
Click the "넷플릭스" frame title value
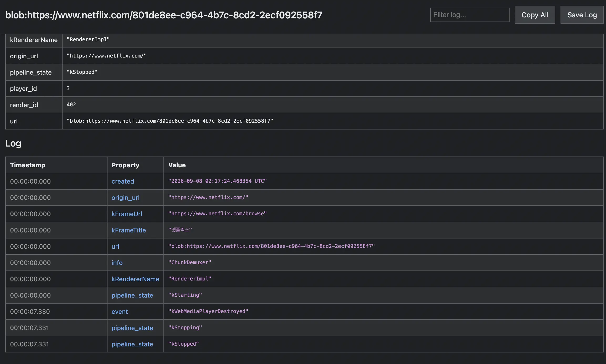click(x=180, y=230)
